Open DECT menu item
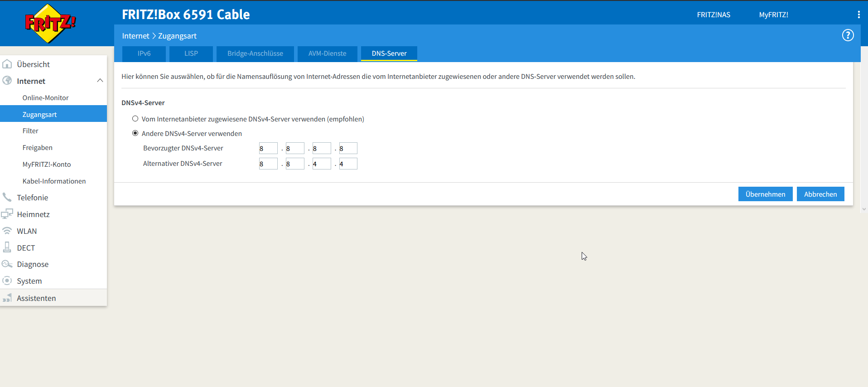This screenshot has width=868, height=387. tap(53, 247)
